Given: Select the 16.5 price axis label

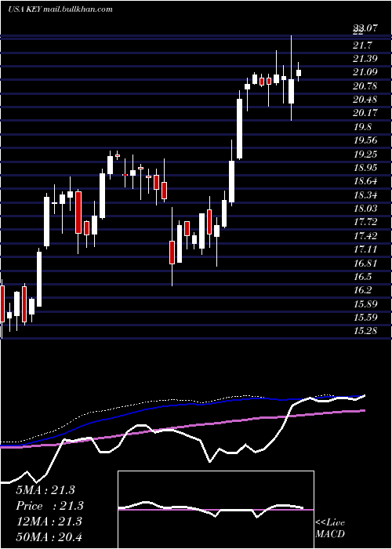Looking at the screenshot, I should [363, 277].
